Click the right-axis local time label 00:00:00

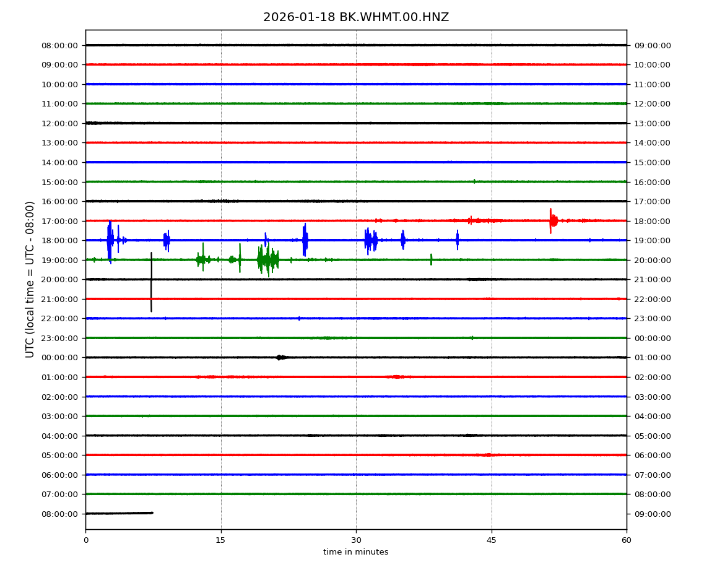point(652,338)
